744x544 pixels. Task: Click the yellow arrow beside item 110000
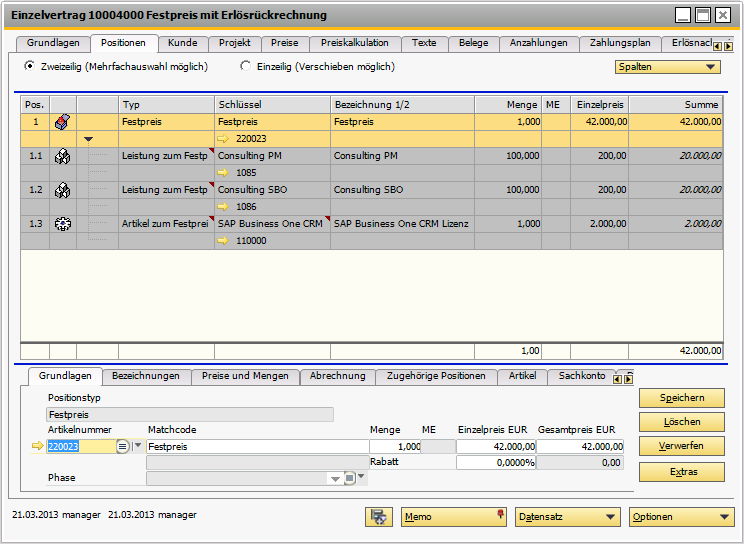point(223,241)
